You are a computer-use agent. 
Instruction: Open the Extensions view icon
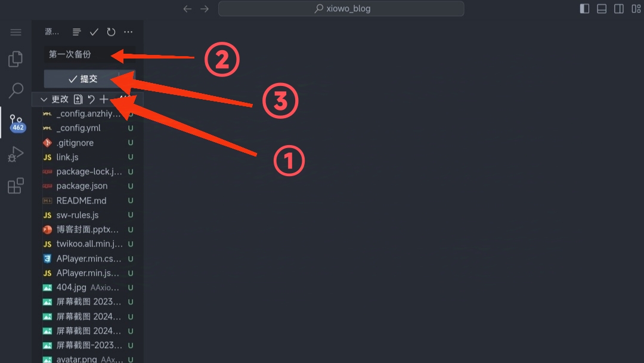coord(16,186)
